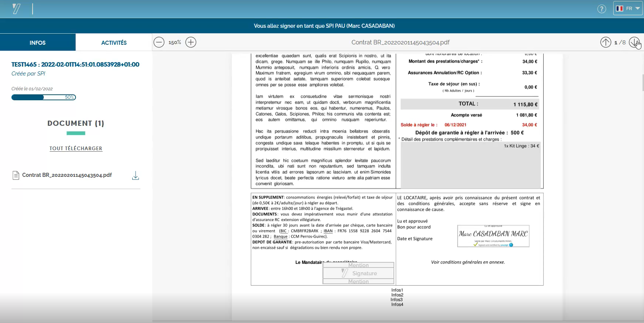Click '1x Kit Linge : 34 €' detail

(x=521, y=146)
